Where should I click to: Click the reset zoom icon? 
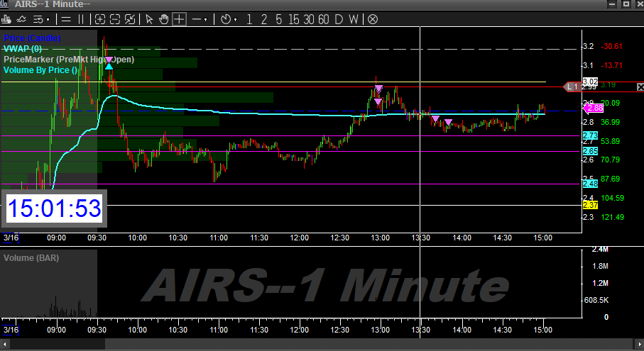point(130,19)
